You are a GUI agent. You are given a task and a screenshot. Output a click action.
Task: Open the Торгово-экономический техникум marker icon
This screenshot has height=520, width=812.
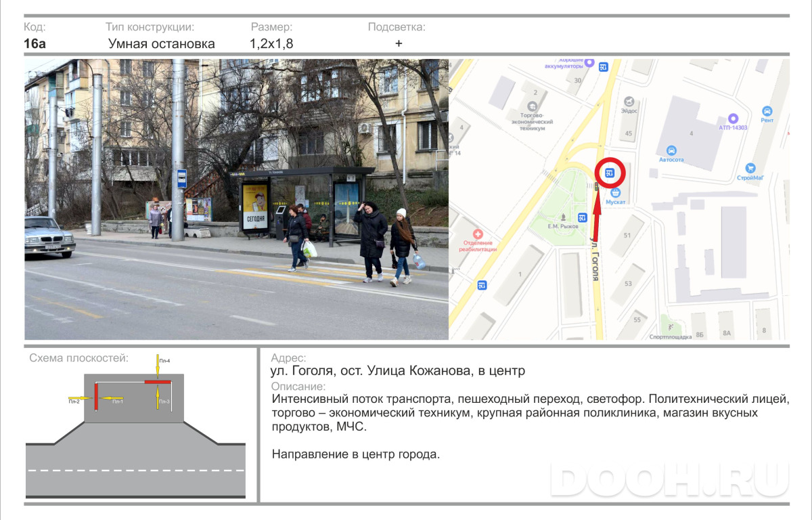click(533, 106)
